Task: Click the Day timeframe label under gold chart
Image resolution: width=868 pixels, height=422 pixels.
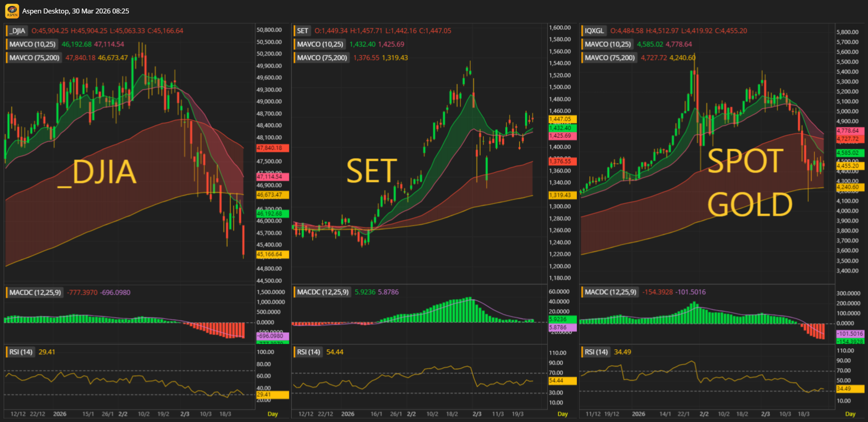Action: (x=850, y=414)
